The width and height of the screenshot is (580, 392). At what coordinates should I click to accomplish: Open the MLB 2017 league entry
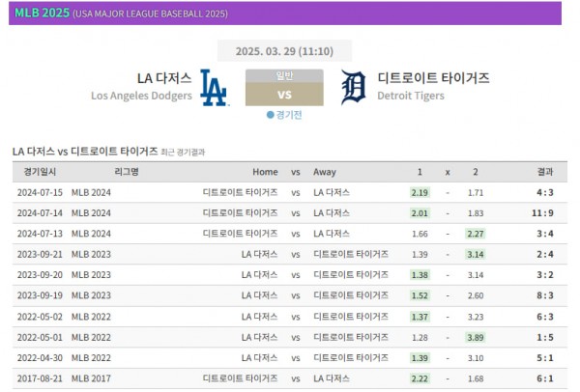click(x=91, y=378)
